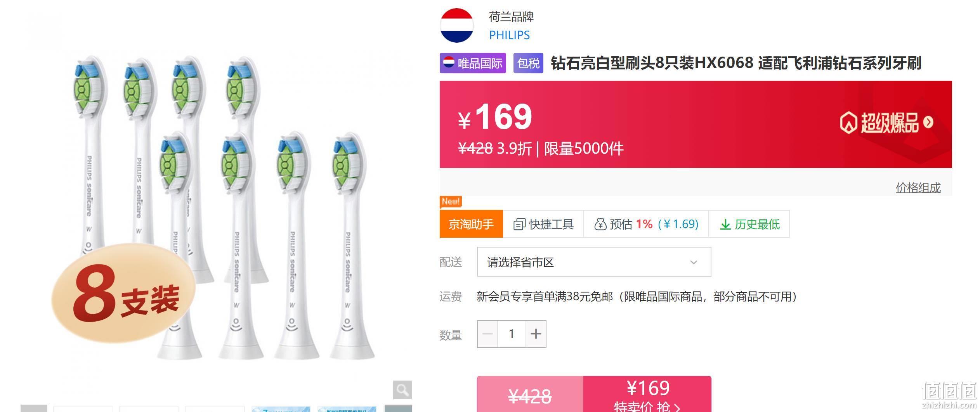980x412 pixels.
Task: Click the 预估 money bag icon
Action: (x=600, y=224)
